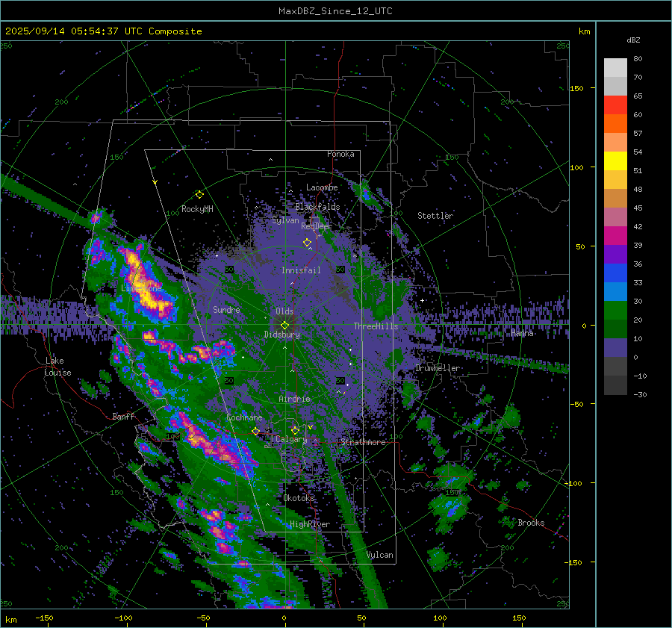This screenshot has width=672, height=628.
Task: Click the -100 tick label on the right axis
Action: click(x=574, y=483)
